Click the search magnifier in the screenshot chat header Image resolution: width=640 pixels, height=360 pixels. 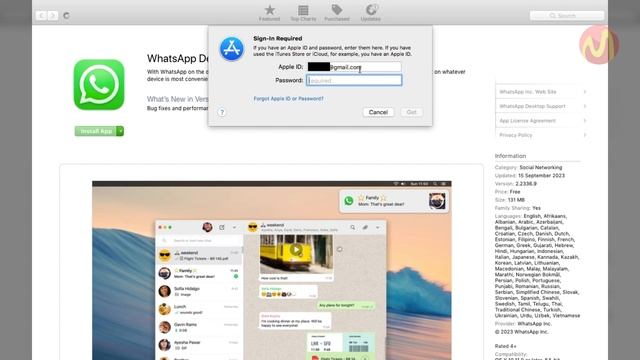[x=353, y=227]
